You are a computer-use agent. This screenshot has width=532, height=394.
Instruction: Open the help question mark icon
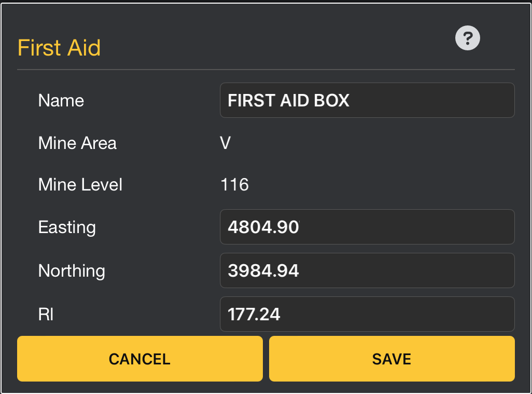click(468, 38)
